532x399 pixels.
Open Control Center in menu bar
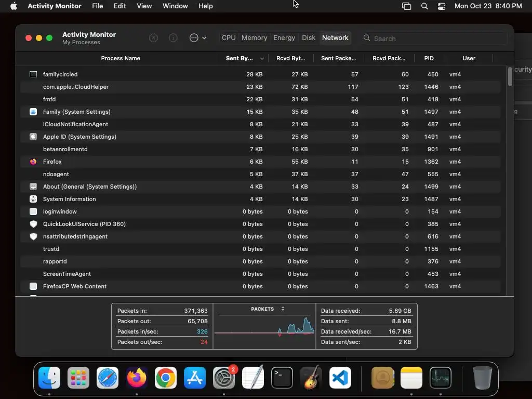click(442, 6)
